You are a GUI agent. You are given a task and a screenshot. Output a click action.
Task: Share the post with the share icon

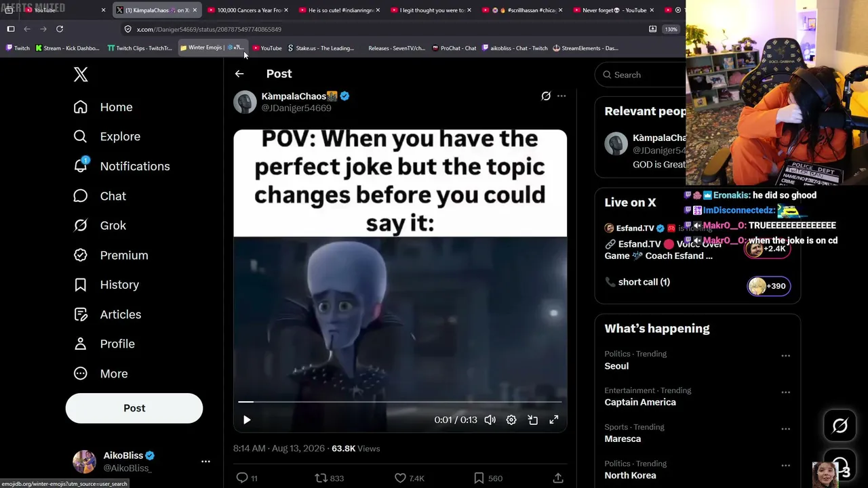coord(558,478)
